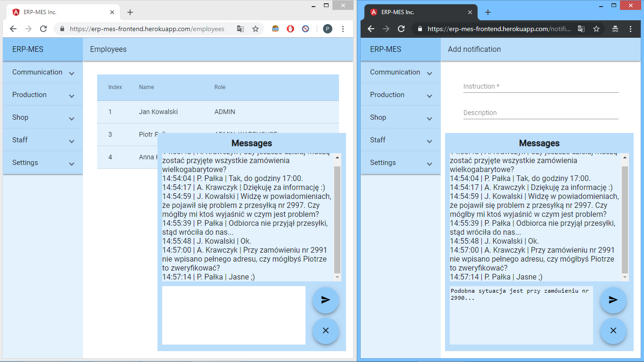
Task: Click the Messages scrollbar thumb in the Employees window
Action: pos(337,220)
